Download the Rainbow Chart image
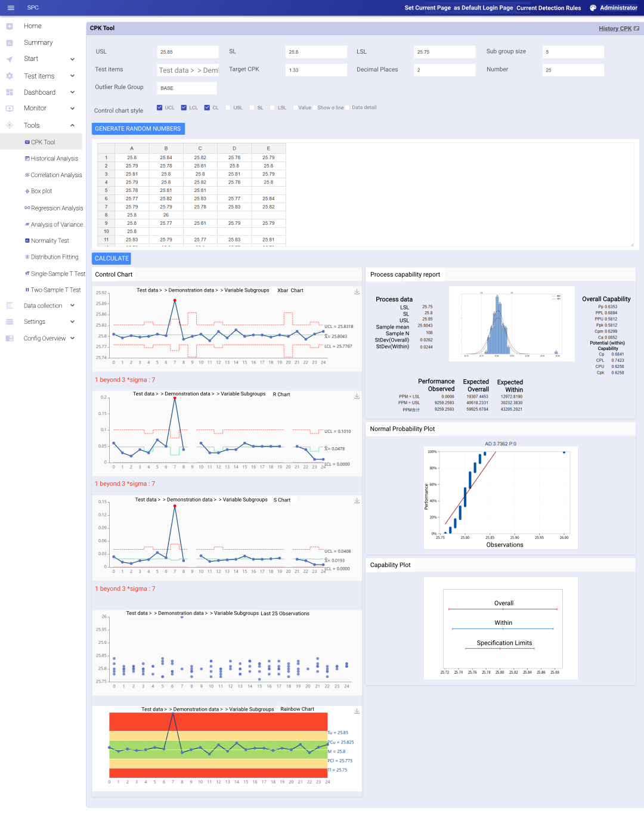 click(x=357, y=711)
